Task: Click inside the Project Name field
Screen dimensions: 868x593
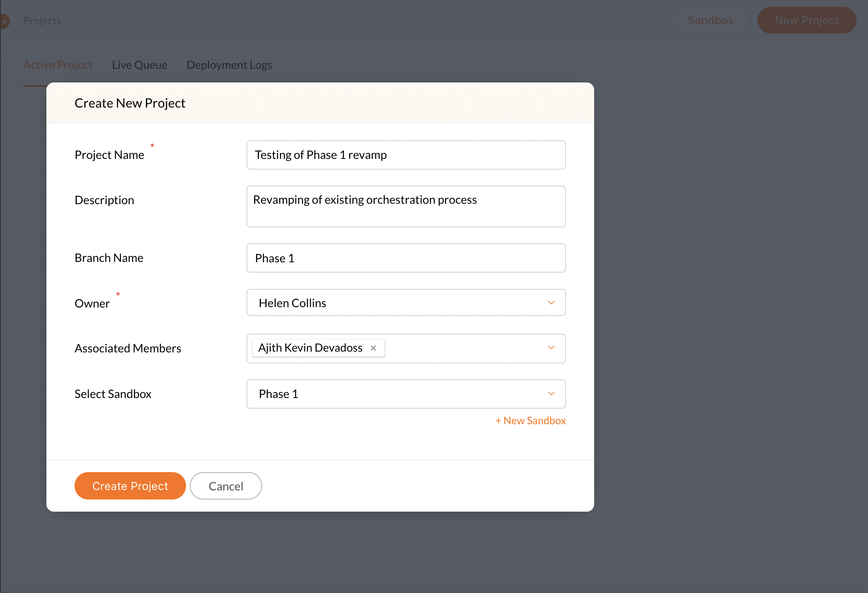Action: (405, 155)
